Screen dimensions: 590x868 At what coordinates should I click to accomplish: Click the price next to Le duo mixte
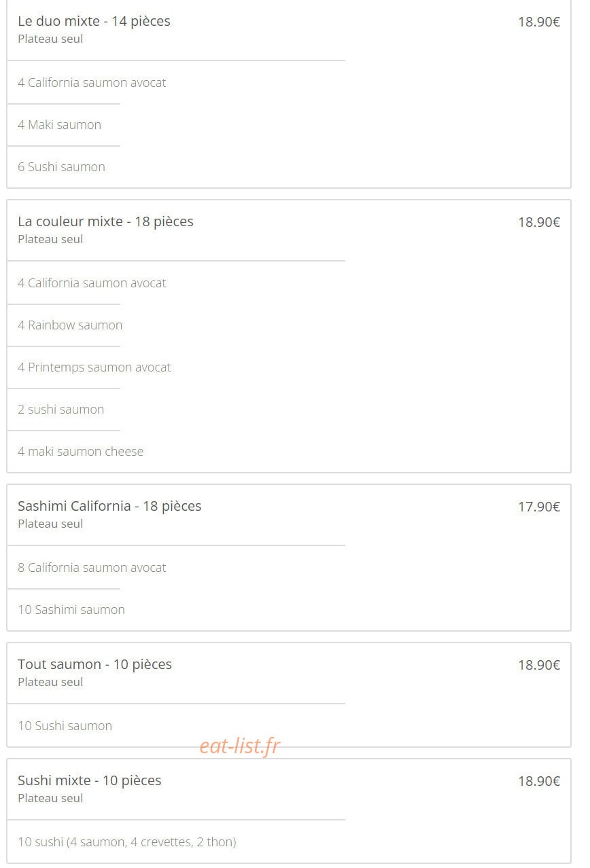pos(539,22)
